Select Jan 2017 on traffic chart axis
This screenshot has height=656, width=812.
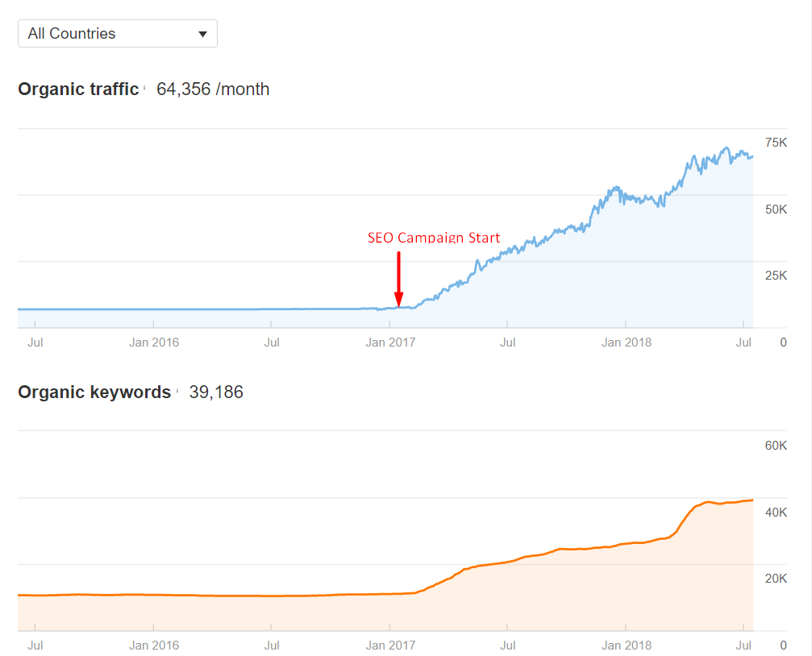[390, 343]
